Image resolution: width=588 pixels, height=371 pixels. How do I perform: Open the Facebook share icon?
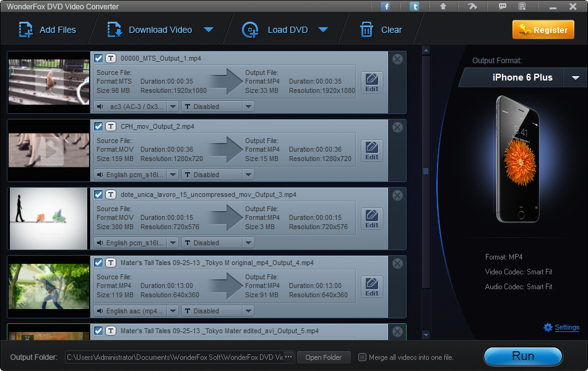(385, 6)
